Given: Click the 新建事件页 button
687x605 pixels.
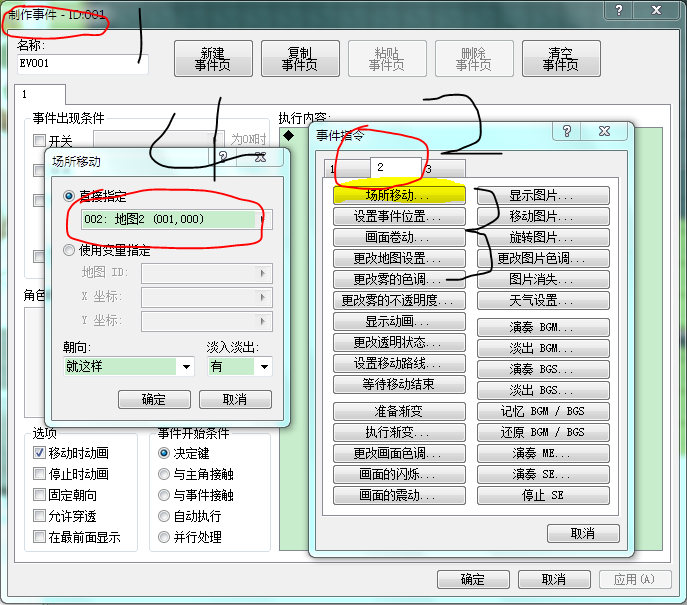Looking at the screenshot, I should tap(213, 59).
